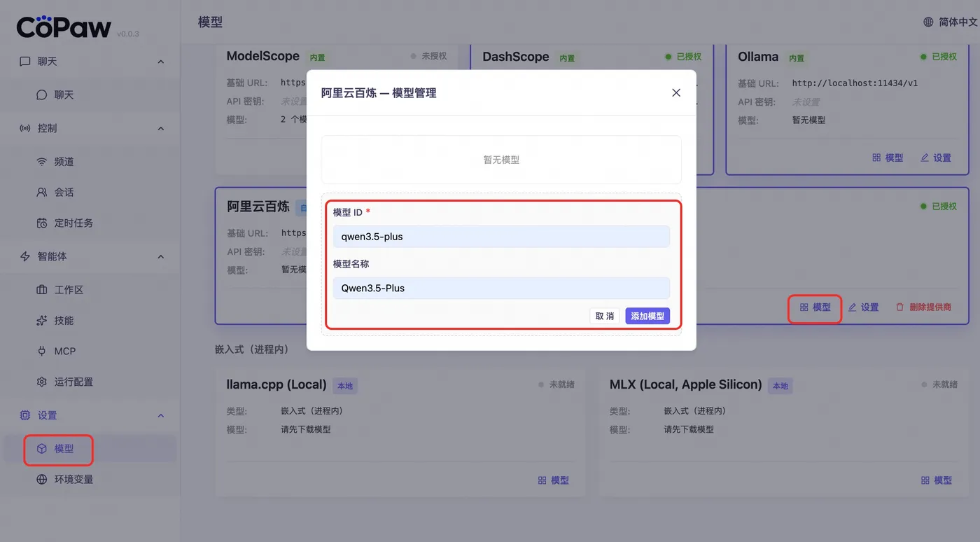Click the 未授权 status on ModelScope card

coord(428,57)
